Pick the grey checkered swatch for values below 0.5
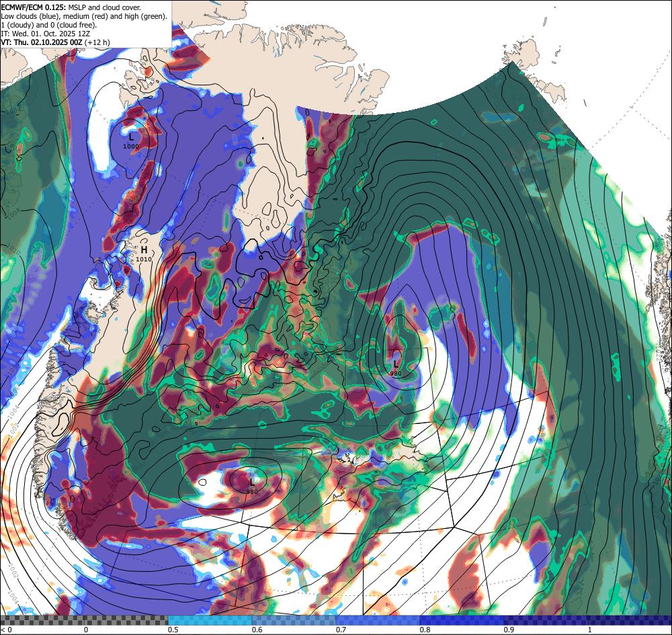Screen dimensions: 672x635 coord(84,620)
